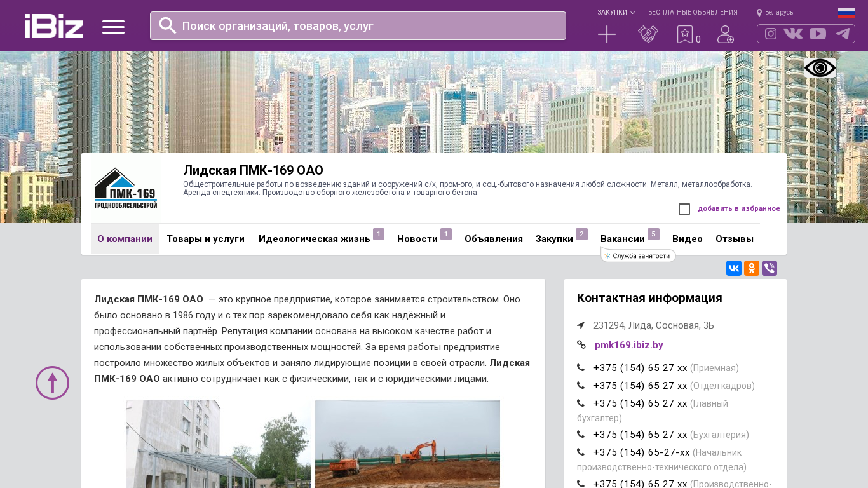Click the Бесплатные объявления link
Screen dimensions: 868x488
(x=693, y=13)
